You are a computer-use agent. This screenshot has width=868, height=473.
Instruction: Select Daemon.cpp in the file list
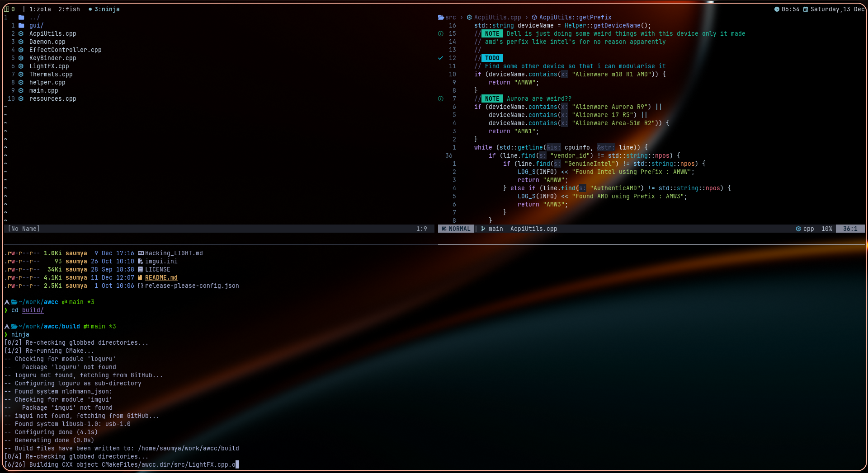pyautogui.click(x=47, y=42)
